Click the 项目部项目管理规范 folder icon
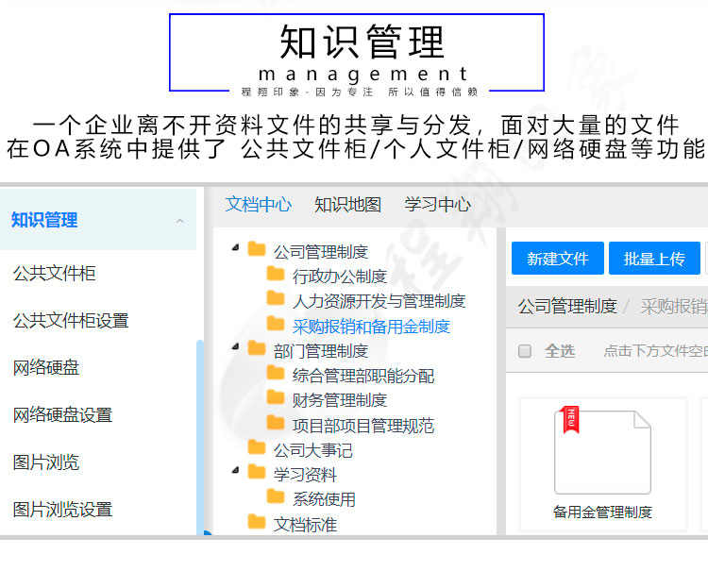 point(276,422)
